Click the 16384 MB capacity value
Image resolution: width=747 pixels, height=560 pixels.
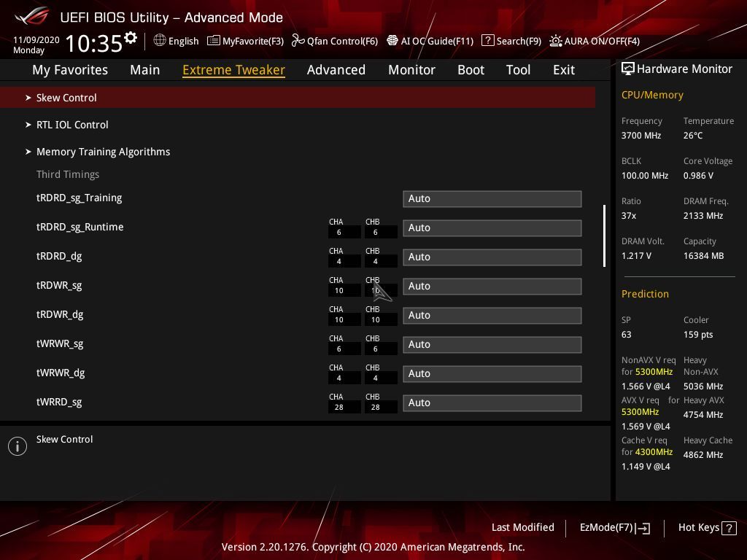[704, 256]
